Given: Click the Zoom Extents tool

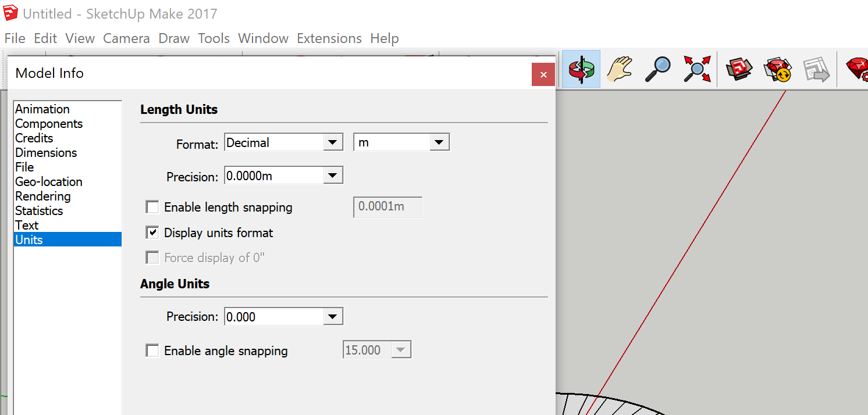Looking at the screenshot, I should pyautogui.click(x=696, y=69).
